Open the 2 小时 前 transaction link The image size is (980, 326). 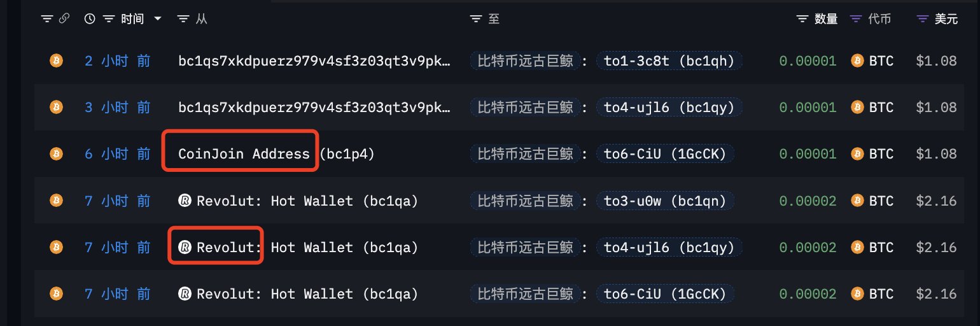coord(118,61)
